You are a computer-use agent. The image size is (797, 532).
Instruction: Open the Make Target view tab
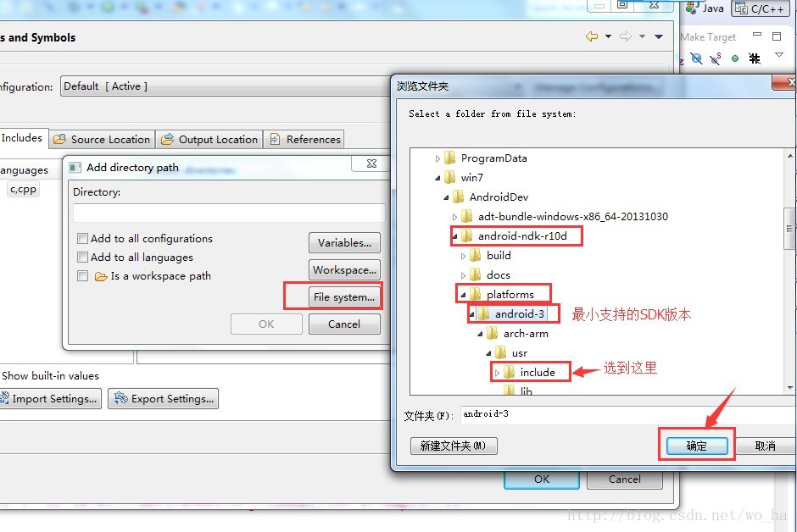point(708,37)
